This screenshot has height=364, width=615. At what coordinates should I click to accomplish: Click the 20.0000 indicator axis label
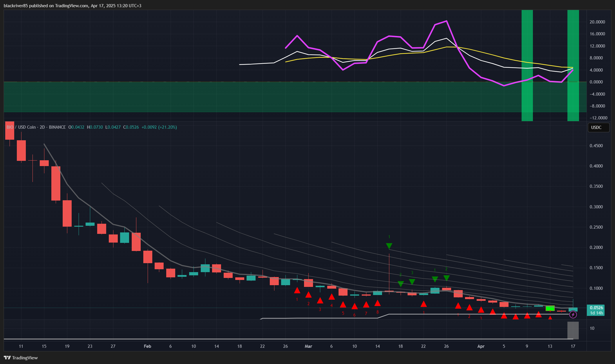pos(597,22)
